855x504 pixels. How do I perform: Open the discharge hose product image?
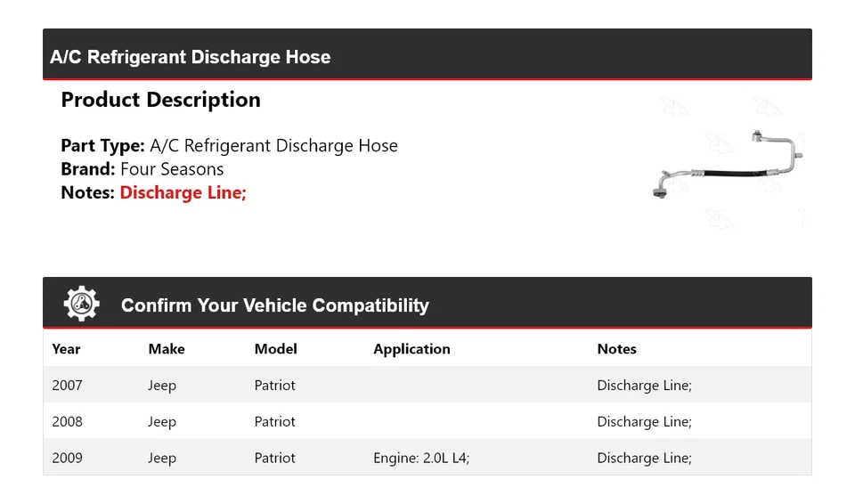tap(729, 165)
